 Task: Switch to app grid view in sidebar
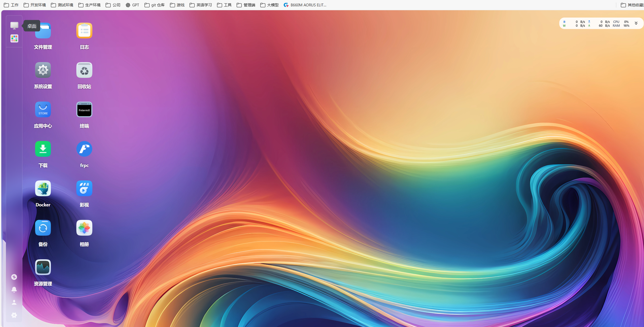click(x=14, y=38)
